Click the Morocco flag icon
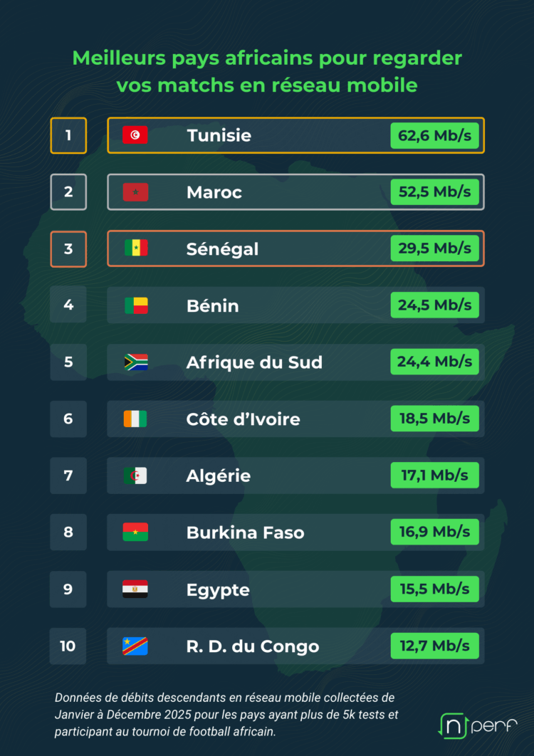The width and height of the screenshot is (534, 756). 135,192
